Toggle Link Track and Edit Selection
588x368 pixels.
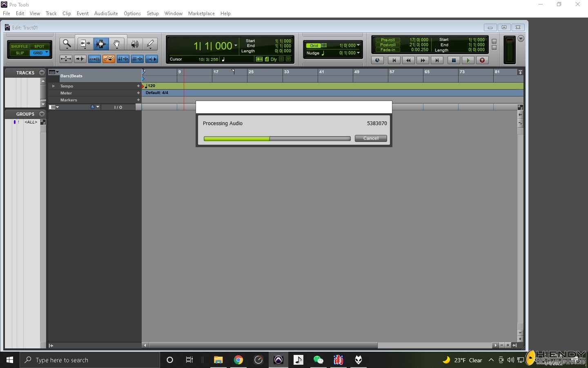[137, 59]
